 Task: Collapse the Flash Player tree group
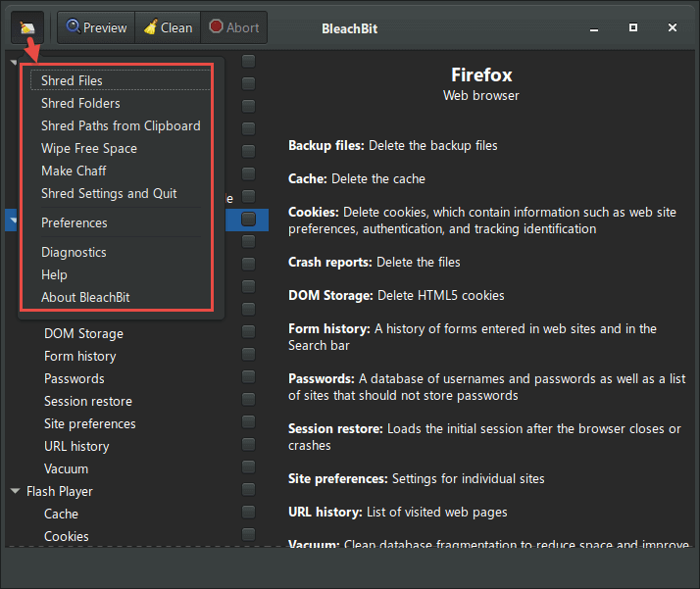click(x=15, y=491)
